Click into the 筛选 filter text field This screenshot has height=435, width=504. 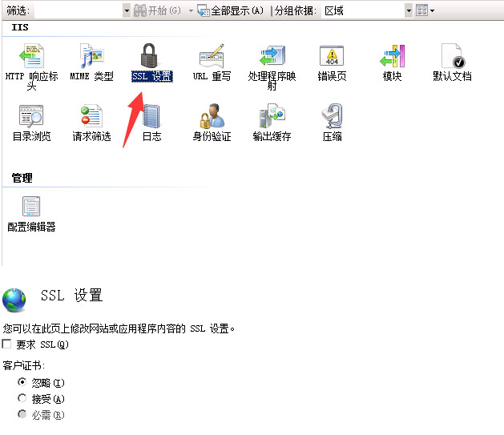(79, 11)
